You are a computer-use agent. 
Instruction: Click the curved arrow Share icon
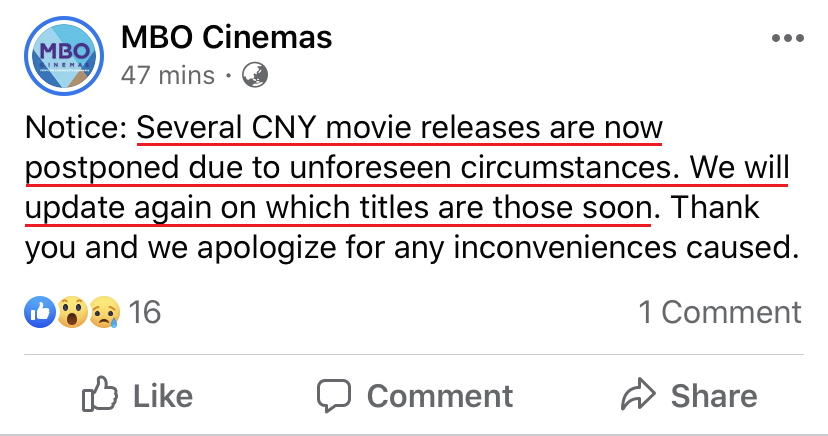click(x=637, y=396)
